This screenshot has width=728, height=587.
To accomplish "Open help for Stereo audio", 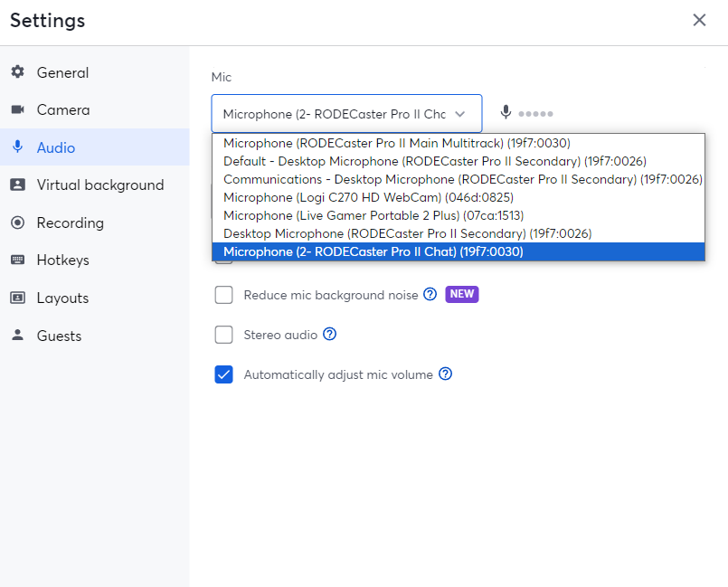I will (330, 334).
